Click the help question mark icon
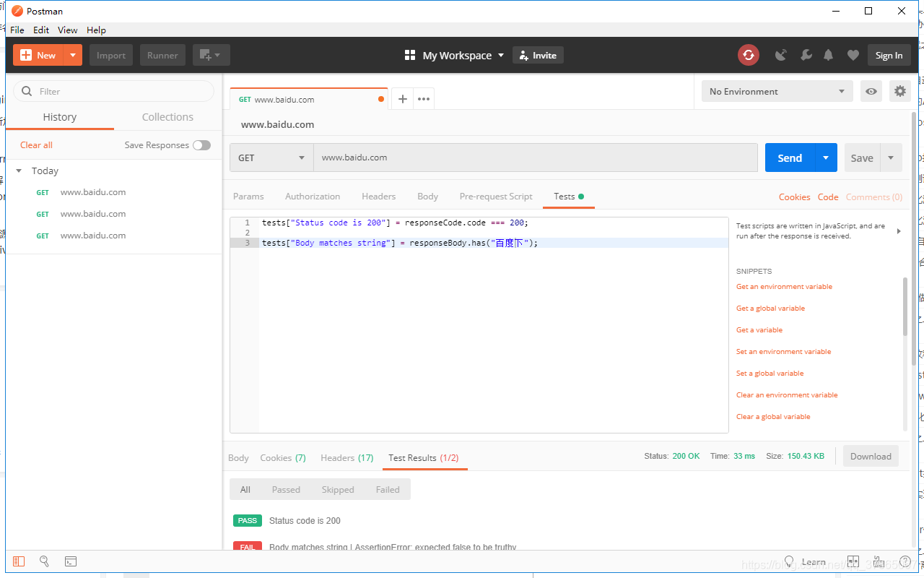 click(x=905, y=561)
